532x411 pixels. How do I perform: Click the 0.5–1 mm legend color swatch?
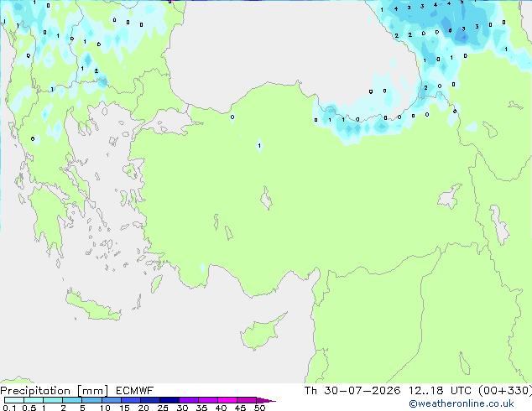click(34, 400)
